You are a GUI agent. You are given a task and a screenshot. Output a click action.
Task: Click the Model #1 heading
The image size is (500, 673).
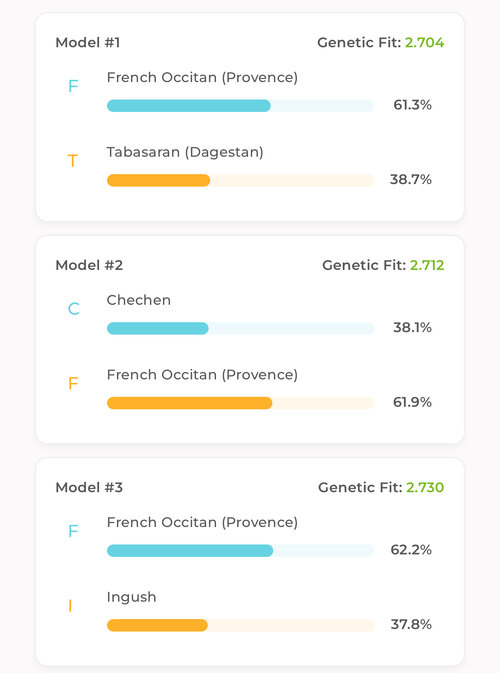tap(88, 42)
